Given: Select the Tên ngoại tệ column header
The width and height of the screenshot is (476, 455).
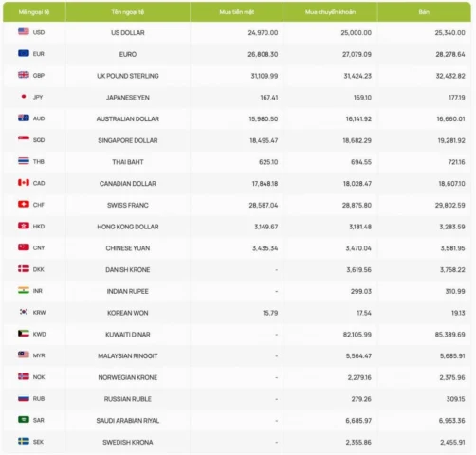Looking at the screenshot, I should [128, 12].
